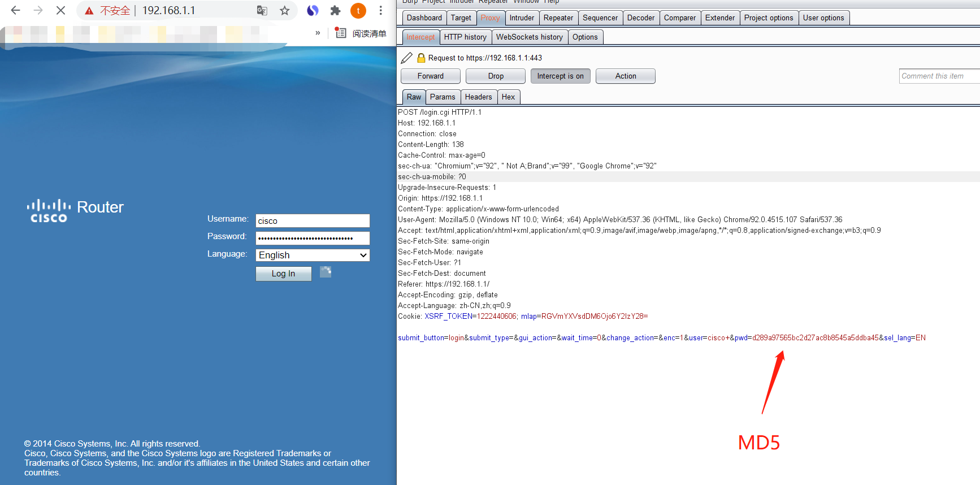Open the Project options tab
This screenshot has width=980, height=485.
769,18
